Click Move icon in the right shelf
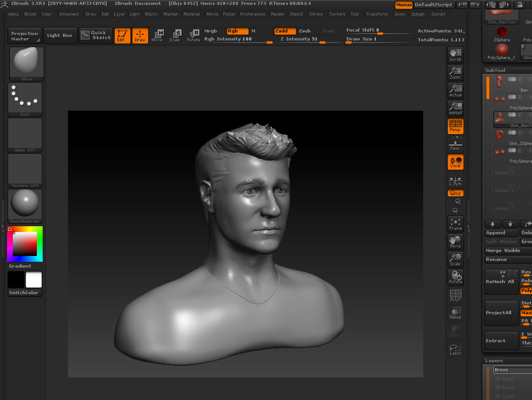The width and height of the screenshot is (532, 400). point(455,242)
